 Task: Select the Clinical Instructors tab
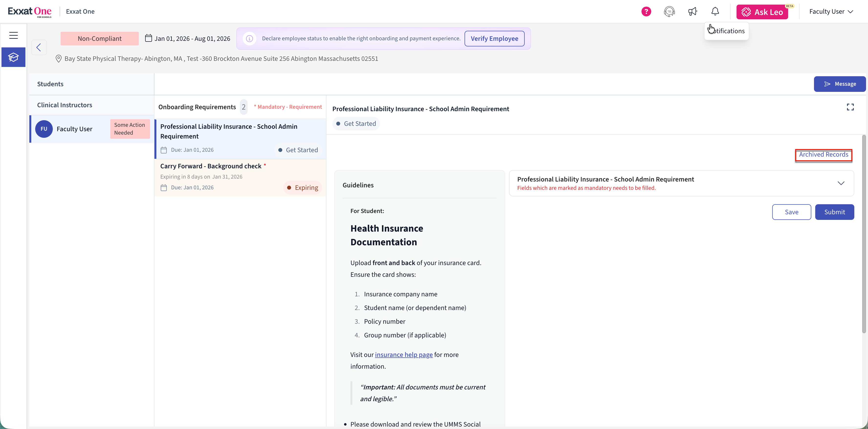(x=64, y=105)
